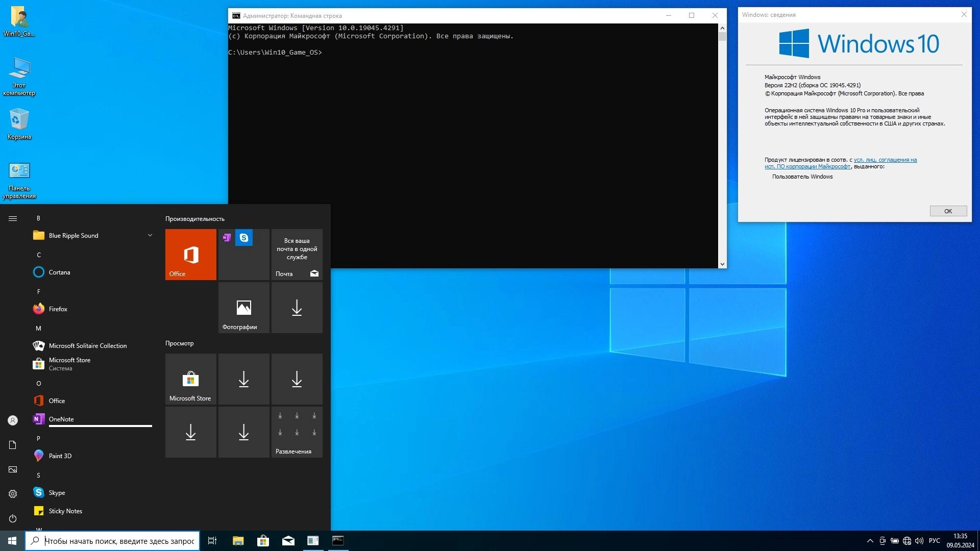The width and height of the screenshot is (980, 551).
Task: Click OK in the Windows info dialog
Action: (948, 211)
